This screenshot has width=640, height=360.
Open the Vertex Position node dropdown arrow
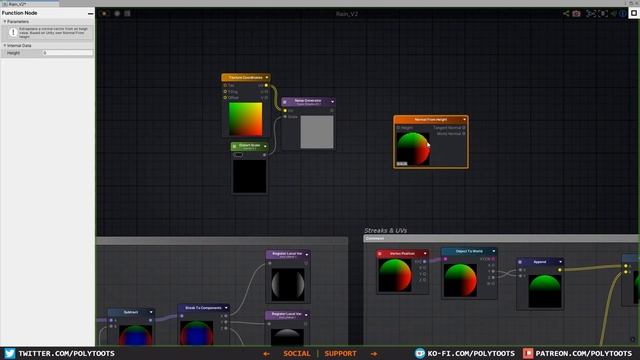point(425,253)
